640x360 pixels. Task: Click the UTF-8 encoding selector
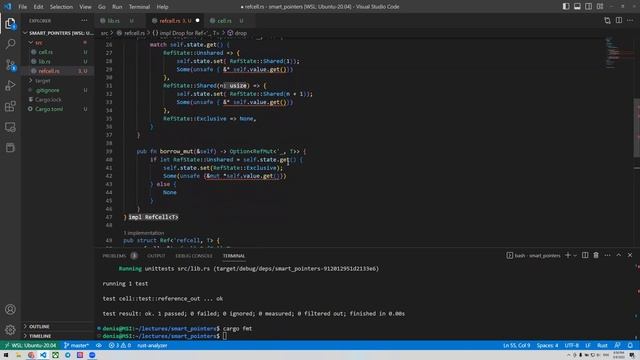tap(571, 345)
